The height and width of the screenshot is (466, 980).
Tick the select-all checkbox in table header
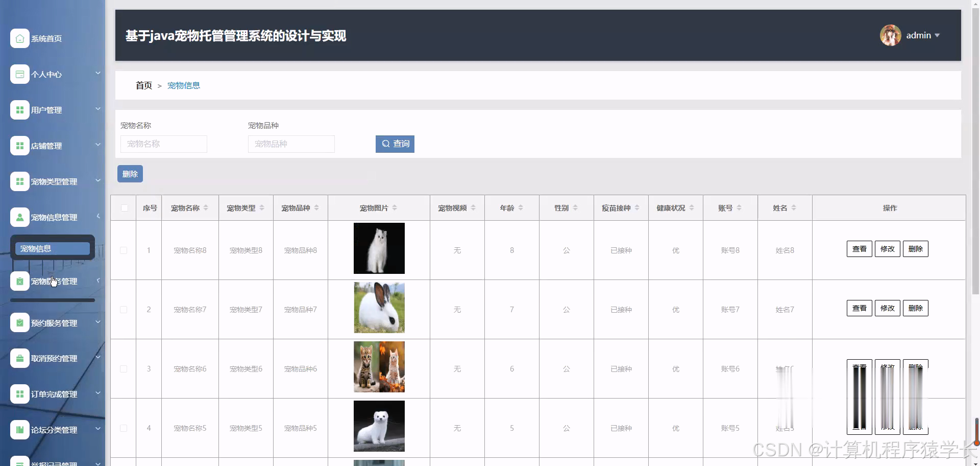tap(125, 208)
